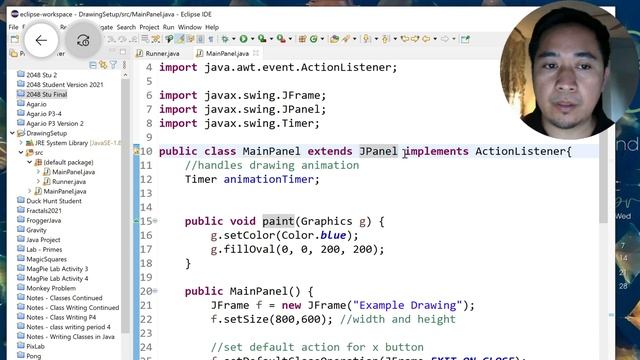Open the Search menu
Viewport: 640px width, 360px height.
(x=126, y=27)
